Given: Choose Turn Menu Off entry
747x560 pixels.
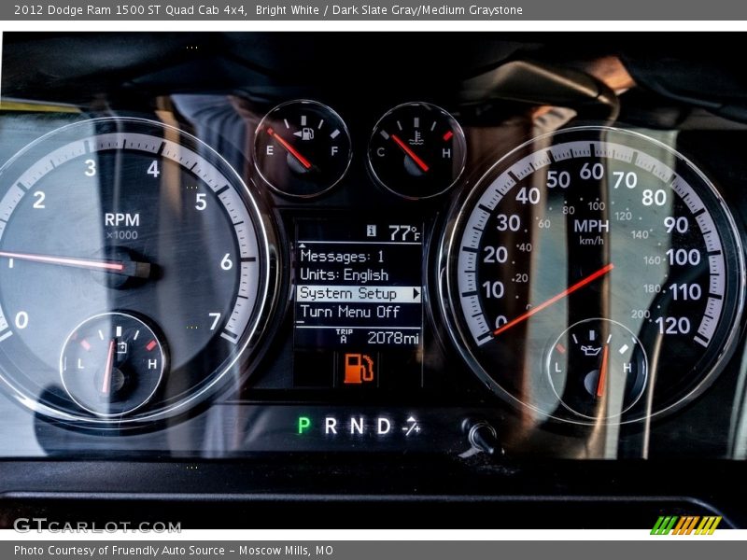Looking at the screenshot, I should pyautogui.click(x=349, y=312).
